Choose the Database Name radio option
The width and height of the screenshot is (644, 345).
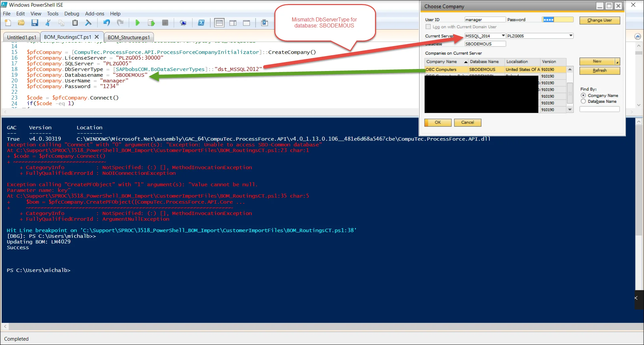pos(583,101)
